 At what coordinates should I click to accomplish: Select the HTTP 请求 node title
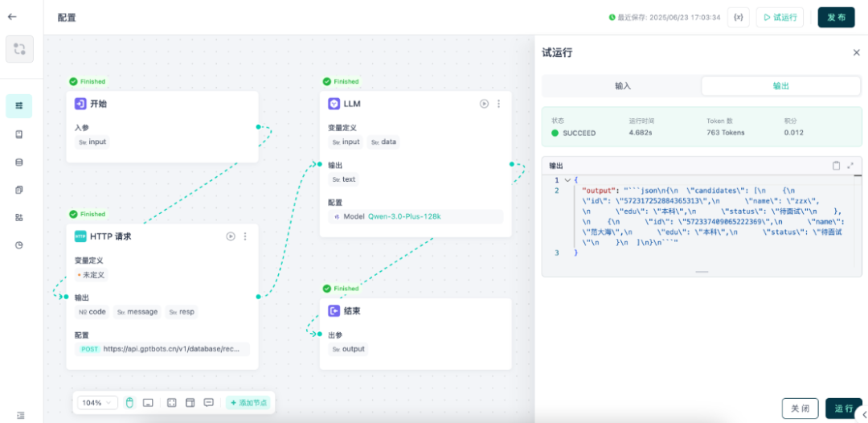point(111,236)
